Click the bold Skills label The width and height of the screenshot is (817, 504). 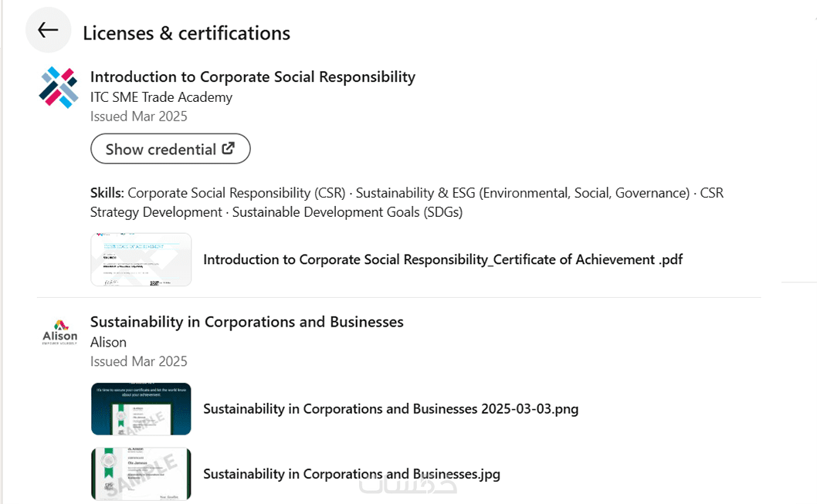point(107,193)
